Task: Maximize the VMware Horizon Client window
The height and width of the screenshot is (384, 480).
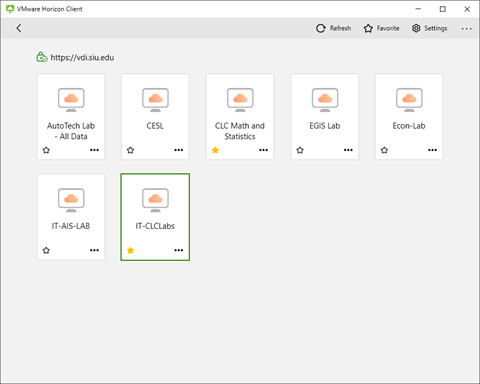Action: 442,9
